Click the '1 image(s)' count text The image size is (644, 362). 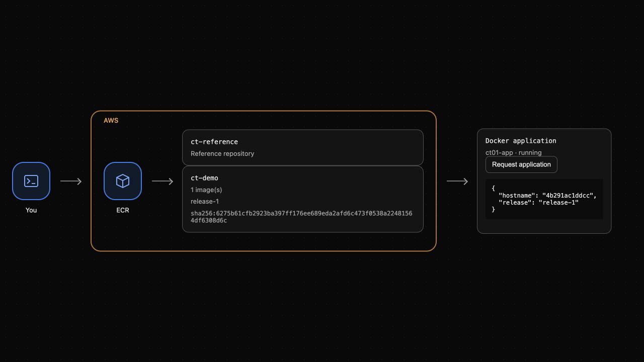click(x=206, y=190)
